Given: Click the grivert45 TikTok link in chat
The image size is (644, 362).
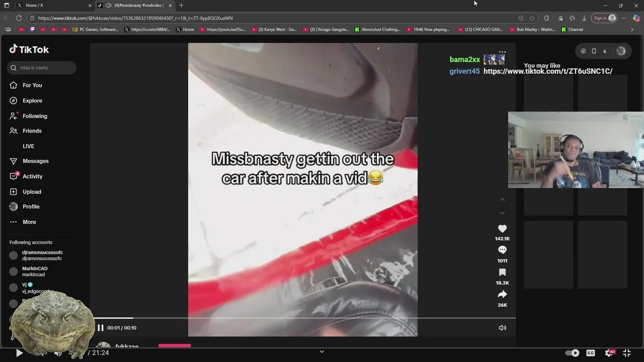Looking at the screenshot, I should pyautogui.click(x=548, y=71).
